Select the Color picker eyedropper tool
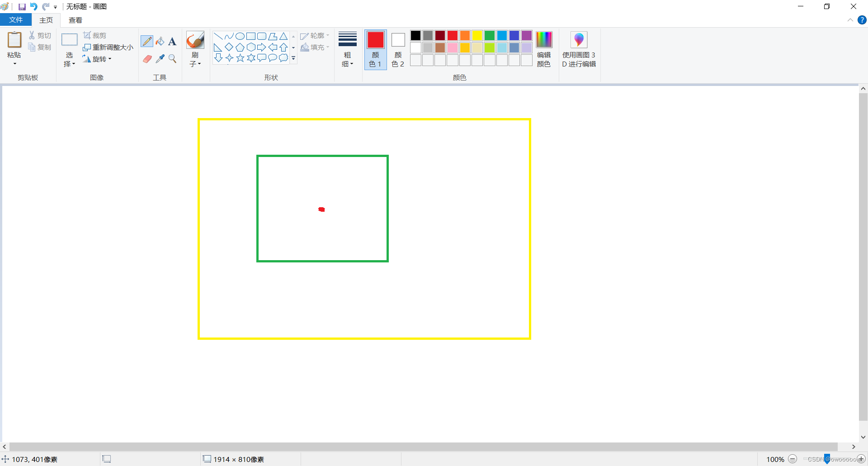Viewport: 868px width, 466px height. [x=160, y=59]
